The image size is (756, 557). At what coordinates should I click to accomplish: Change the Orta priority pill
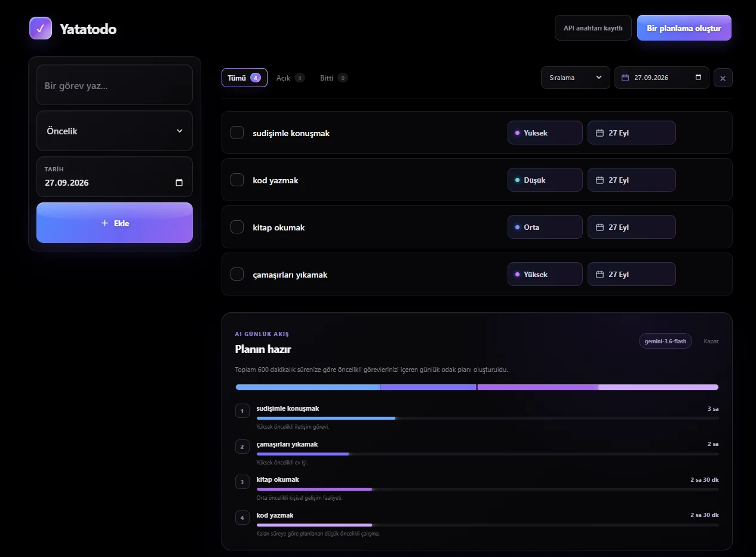coord(545,227)
